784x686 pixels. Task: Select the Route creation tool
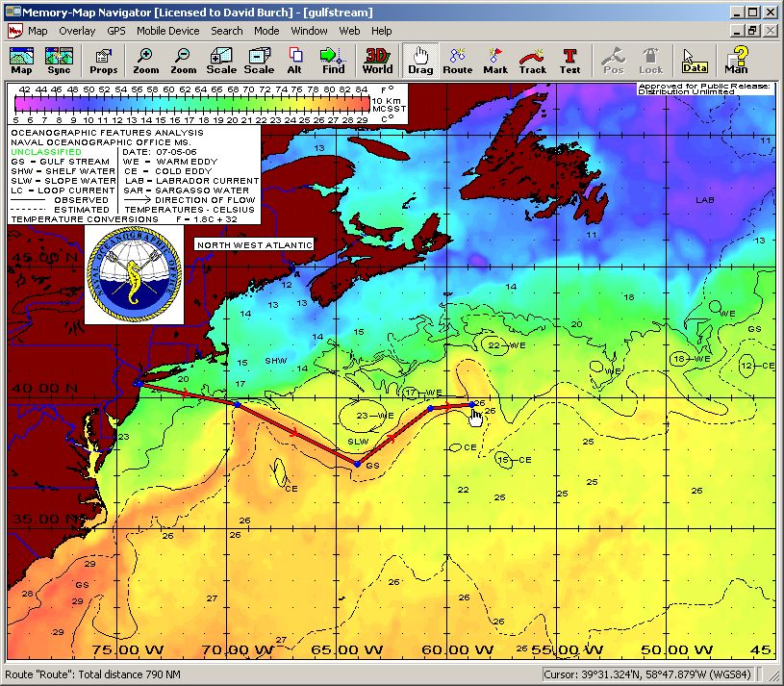458,61
